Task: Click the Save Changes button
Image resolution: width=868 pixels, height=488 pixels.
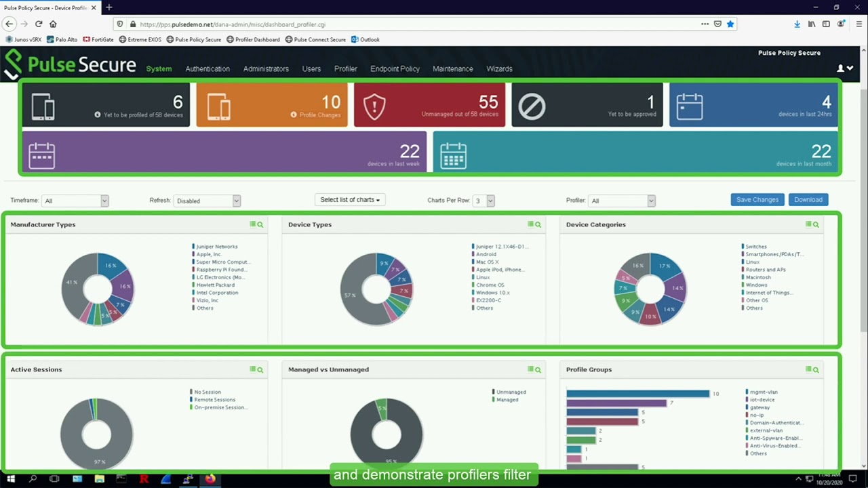Action: pyautogui.click(x=757, y=200)
